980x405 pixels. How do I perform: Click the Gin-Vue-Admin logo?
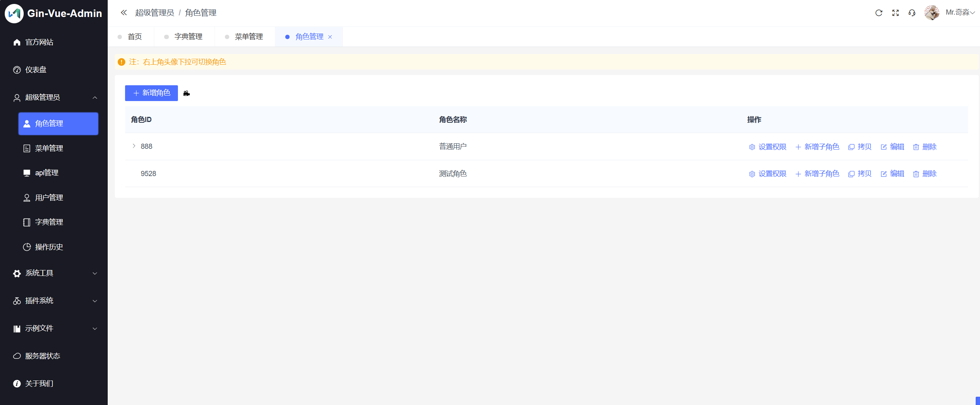pos(14,13)
